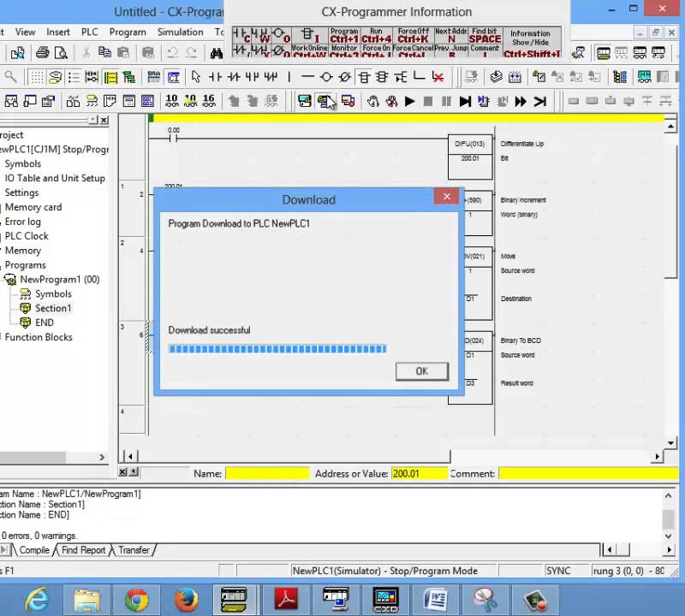Select Memory card tree item
The image size is (685, 616).
click(x=33, y=207)
